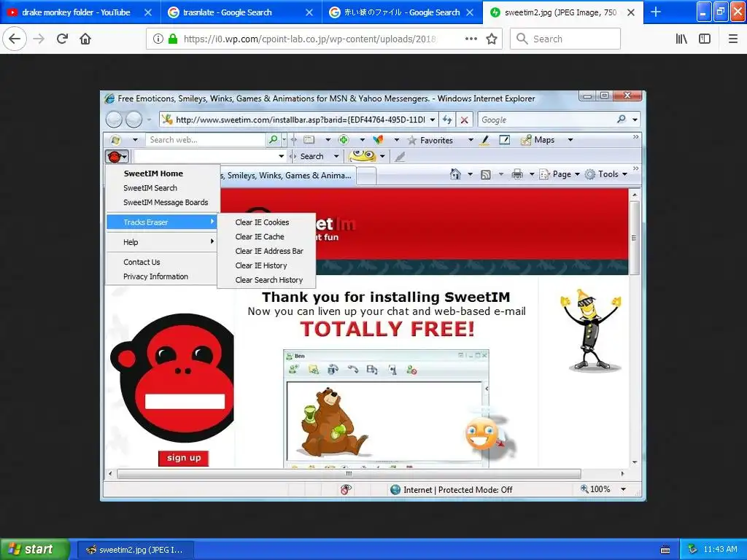The width and height of the screenshot is (747, 560).
Task: Select SweetIM Search menu entry
Action: (x=150, y=187)
